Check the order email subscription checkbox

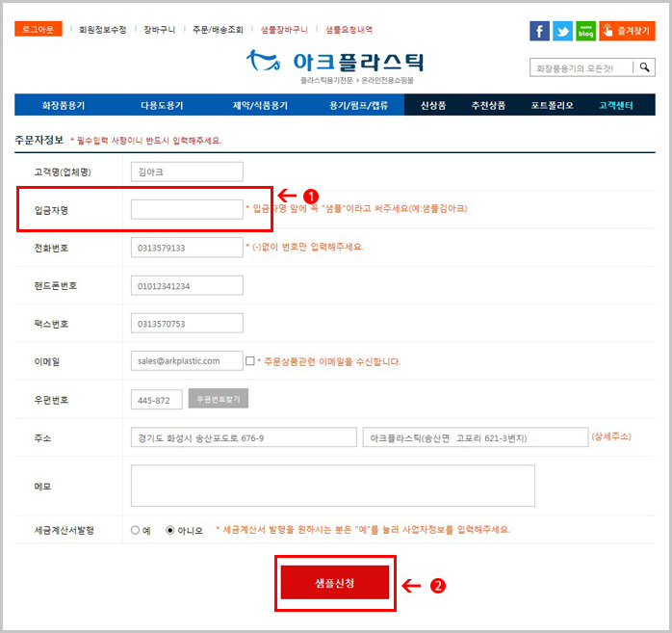250,361
